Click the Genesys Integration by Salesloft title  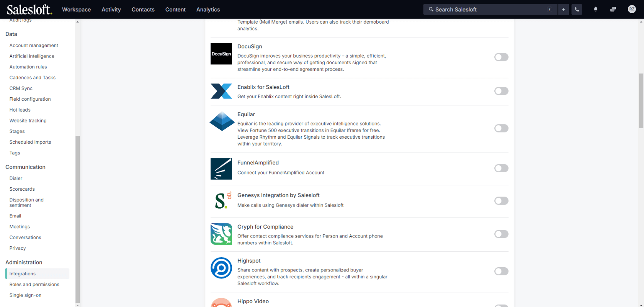[278, 195]
